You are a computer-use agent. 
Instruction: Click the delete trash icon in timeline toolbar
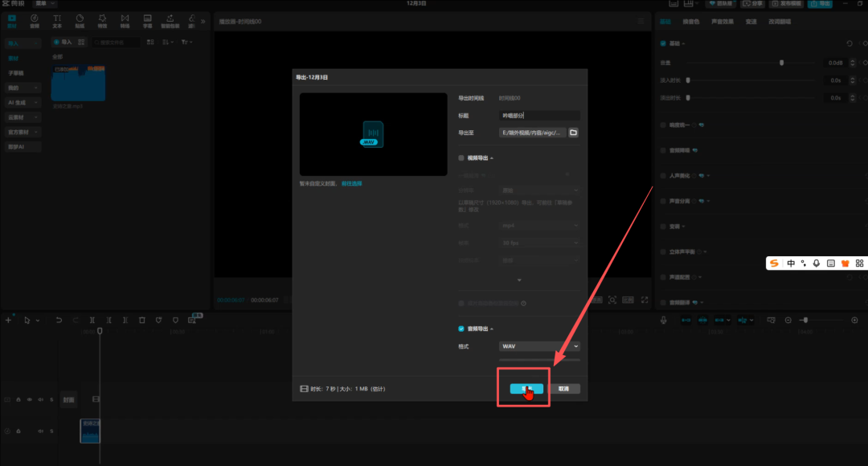click(142, 320)
